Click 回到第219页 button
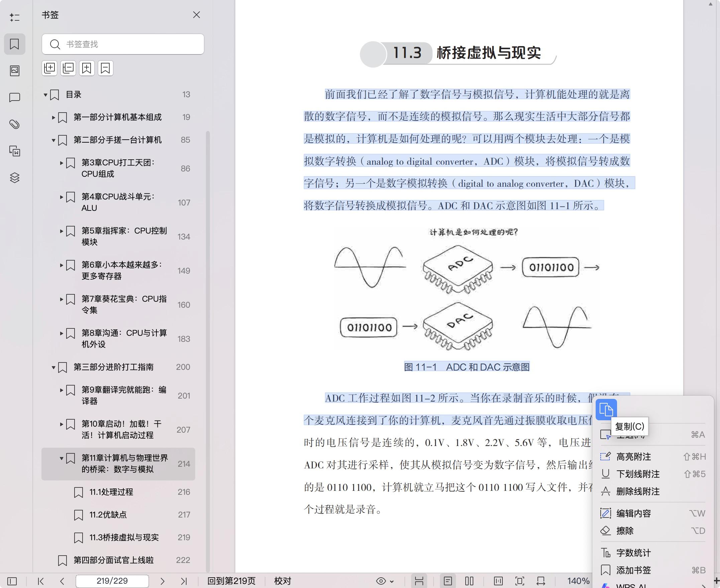The image size is (720, 588). coord(231,581)
